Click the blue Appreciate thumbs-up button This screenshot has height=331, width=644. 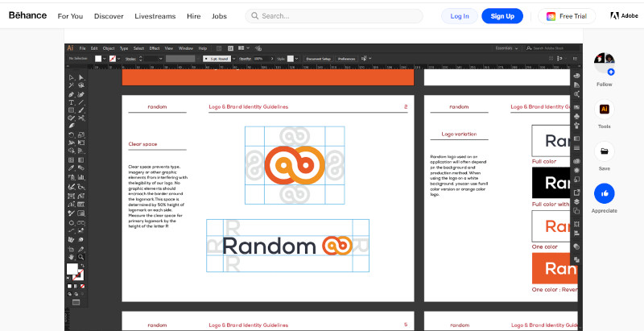point(605,193)
